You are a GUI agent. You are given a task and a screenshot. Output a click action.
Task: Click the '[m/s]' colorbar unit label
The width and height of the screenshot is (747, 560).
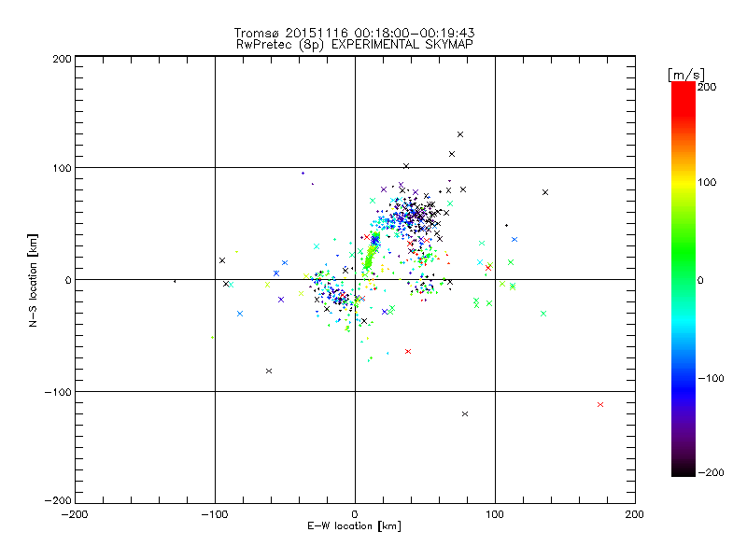[685, 75]
